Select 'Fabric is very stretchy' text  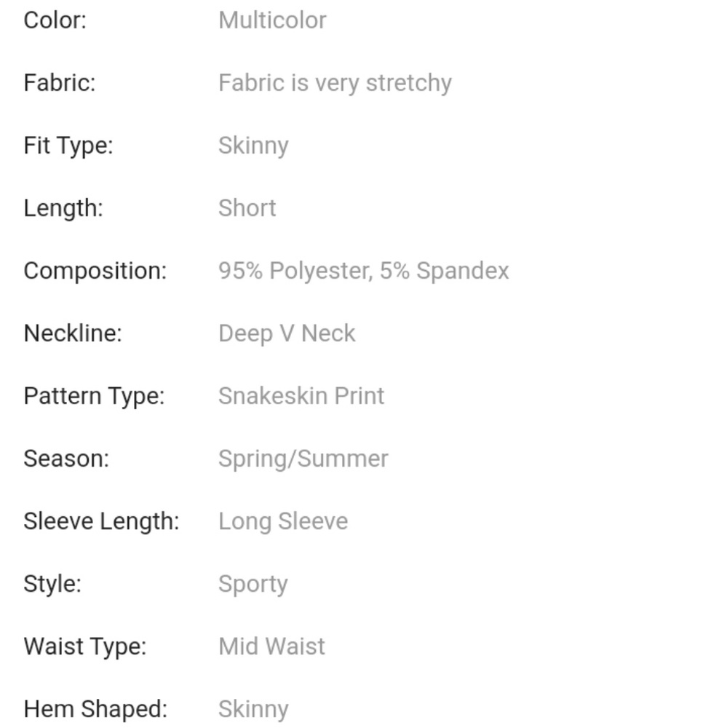pos(335,83)
